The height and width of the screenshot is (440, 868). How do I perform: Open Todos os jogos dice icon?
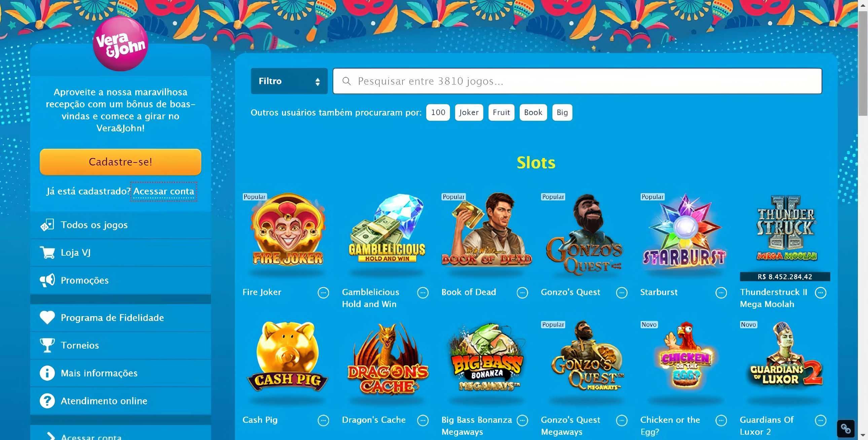(x=47, y=225)
